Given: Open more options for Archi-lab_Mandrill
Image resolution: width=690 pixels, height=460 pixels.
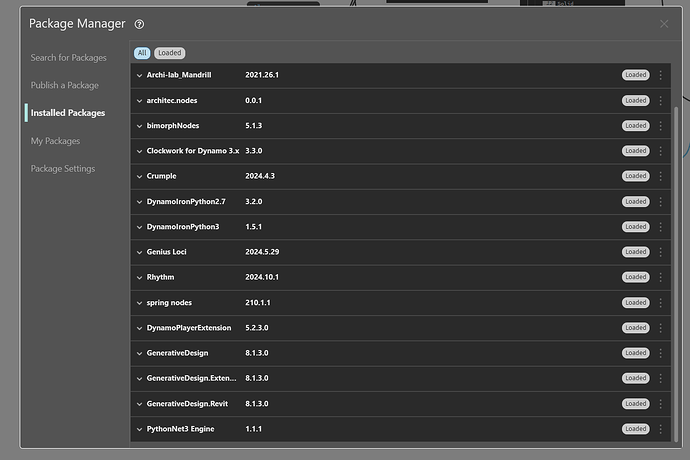Looking at the screenshot, I should [661, 75].
